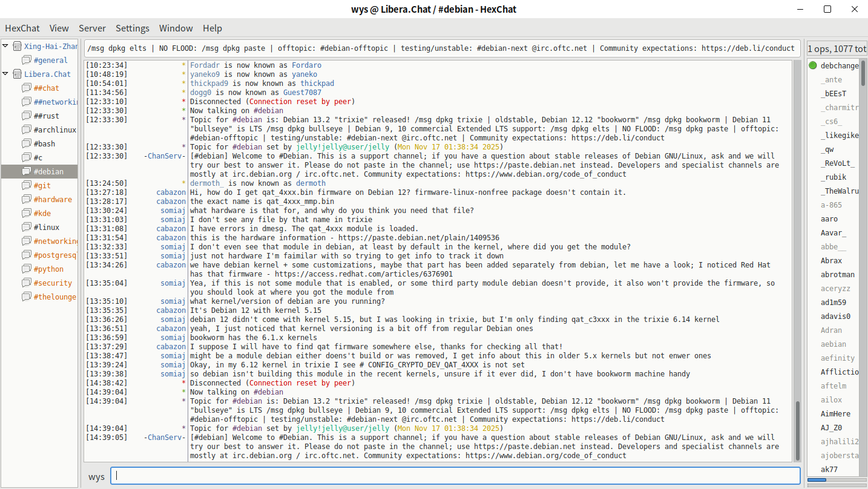
Task: Click the channel icon beside #general
Action: (27, 61)
